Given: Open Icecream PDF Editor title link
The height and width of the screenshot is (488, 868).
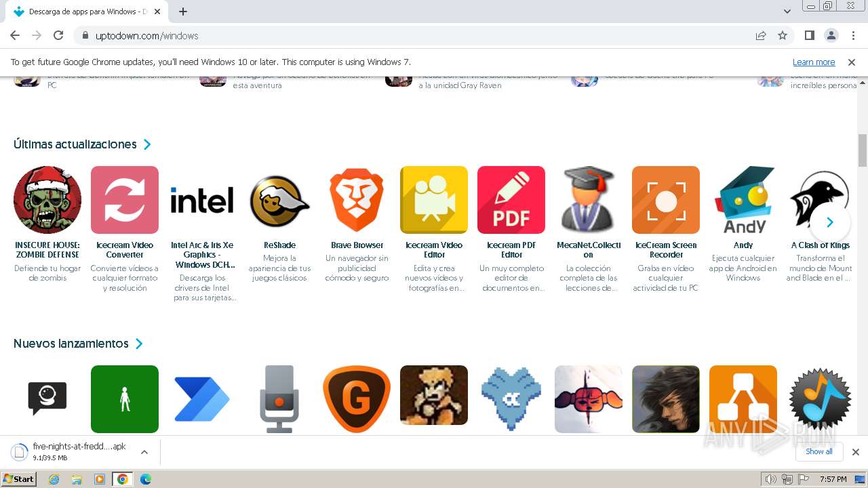Looking at the screenshot, I should pyautogui.click(x=511, y=250).
